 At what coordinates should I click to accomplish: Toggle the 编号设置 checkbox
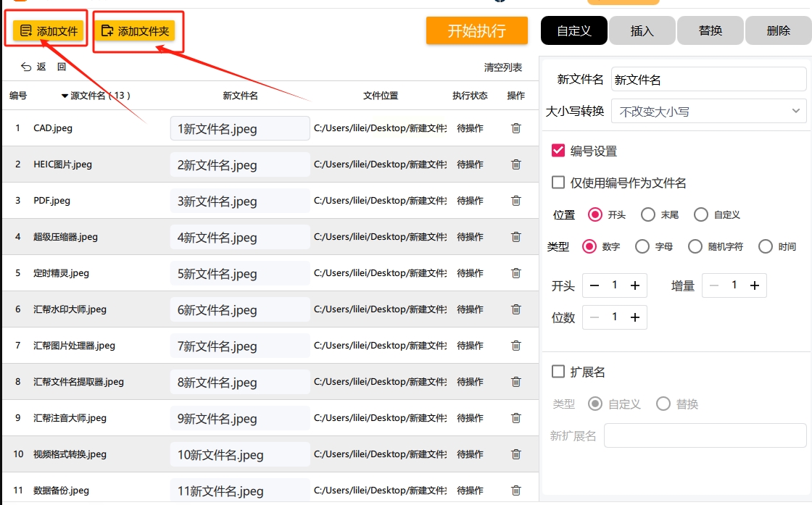tap(558, 151)
